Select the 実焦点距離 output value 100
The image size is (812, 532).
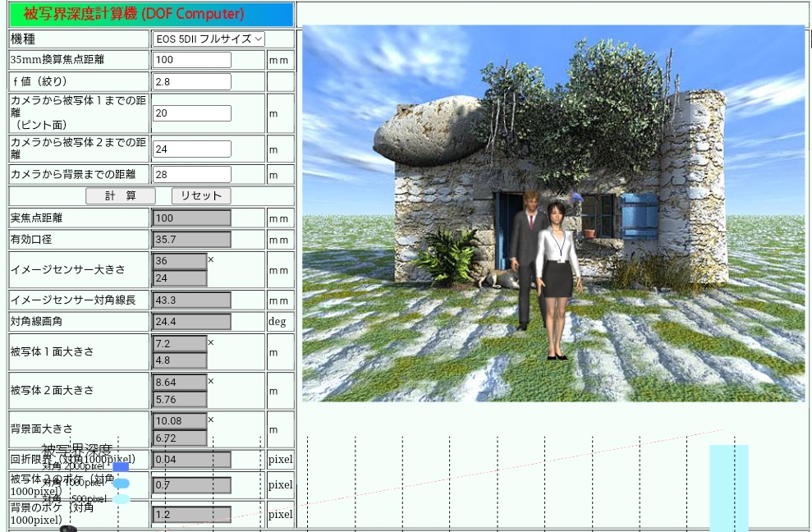click(191, 218)
